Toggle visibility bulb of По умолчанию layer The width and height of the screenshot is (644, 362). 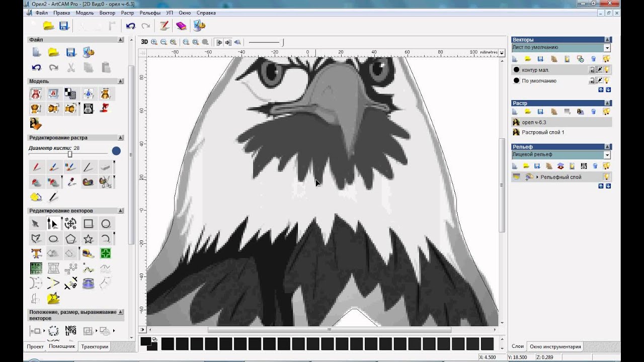607,80
